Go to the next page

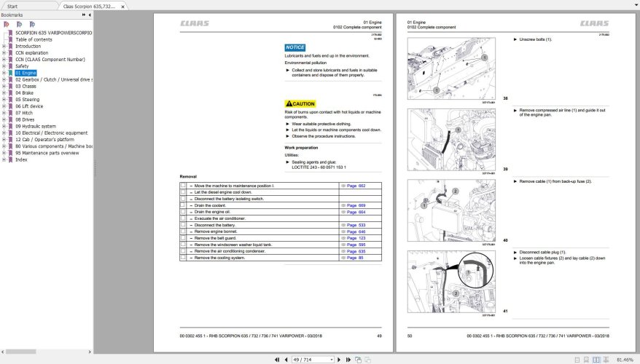pyautogui.click(x=339, y=360)
